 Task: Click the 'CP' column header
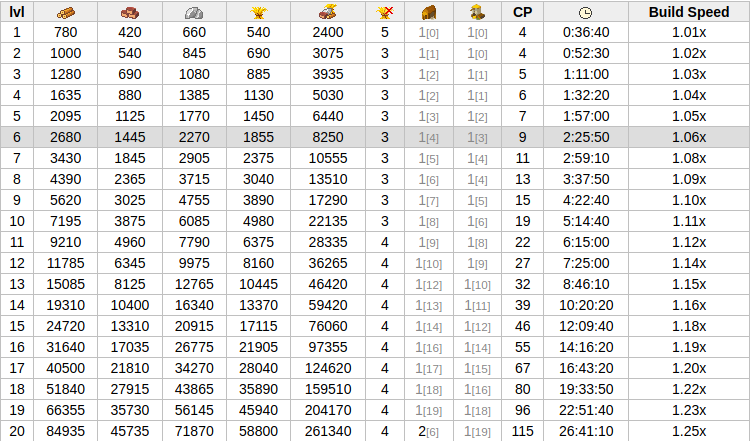pyautogui.click(x=522, y=12)
